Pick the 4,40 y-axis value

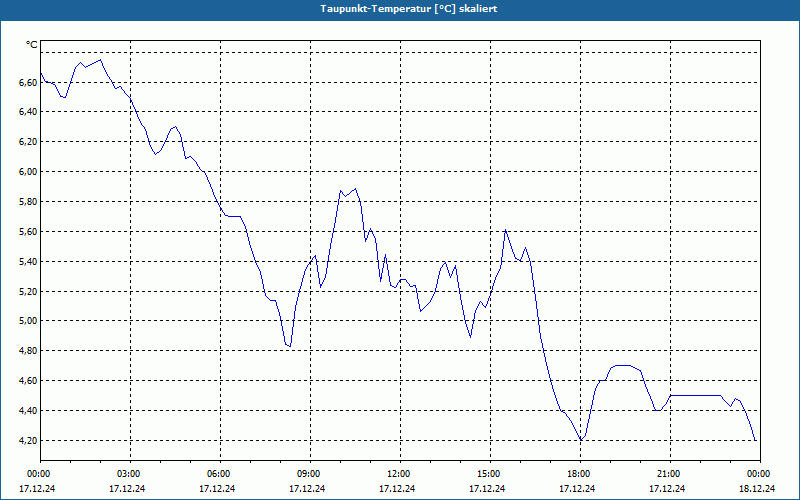[29, 411]
